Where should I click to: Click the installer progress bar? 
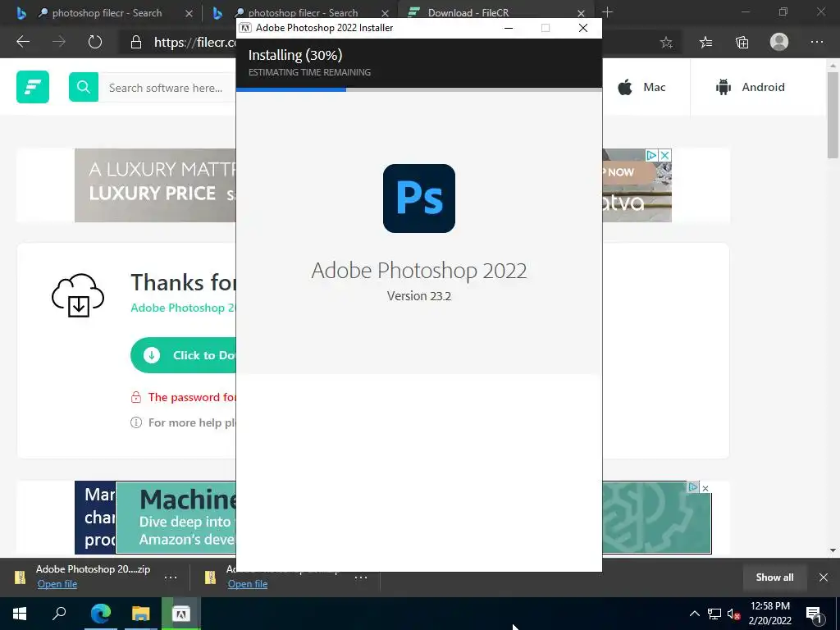click(419, 90)
